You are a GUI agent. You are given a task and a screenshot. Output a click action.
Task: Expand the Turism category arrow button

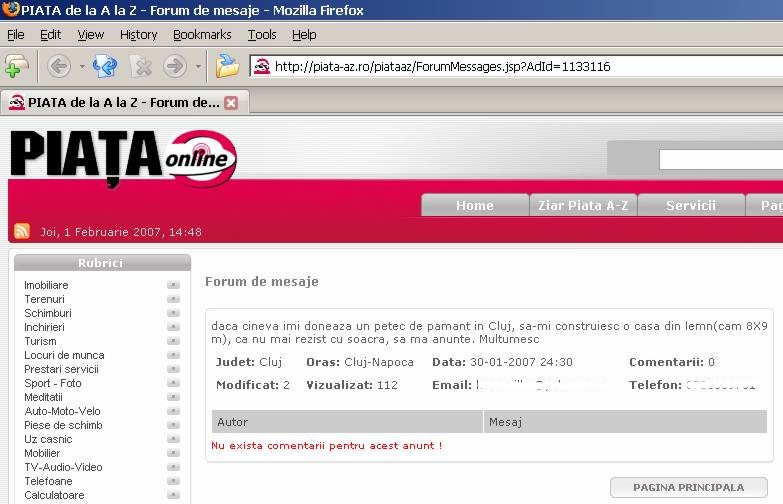pyautogui.click(x=173, y=341)
